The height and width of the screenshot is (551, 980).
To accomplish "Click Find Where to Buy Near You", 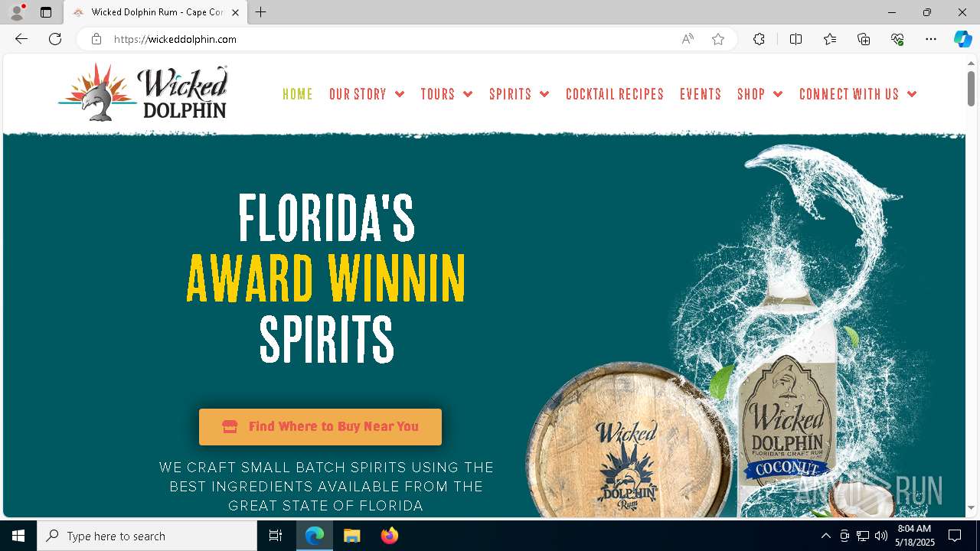I will click(x=320, y=427).
